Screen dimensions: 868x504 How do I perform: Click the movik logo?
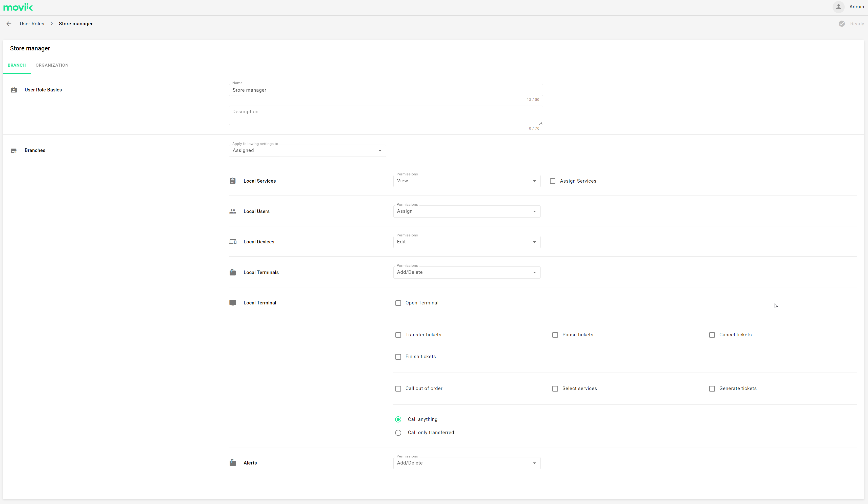(18, 7)
